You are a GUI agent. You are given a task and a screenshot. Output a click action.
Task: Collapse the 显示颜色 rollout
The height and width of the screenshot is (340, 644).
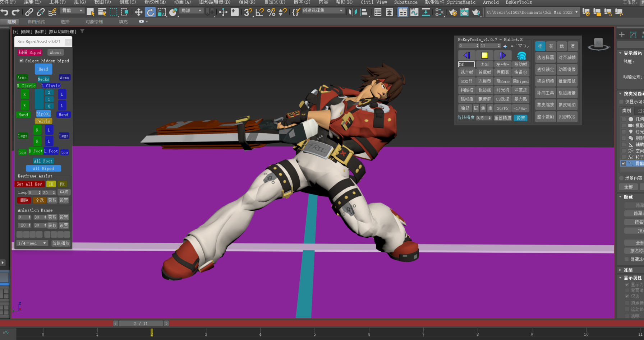point(620,53)
